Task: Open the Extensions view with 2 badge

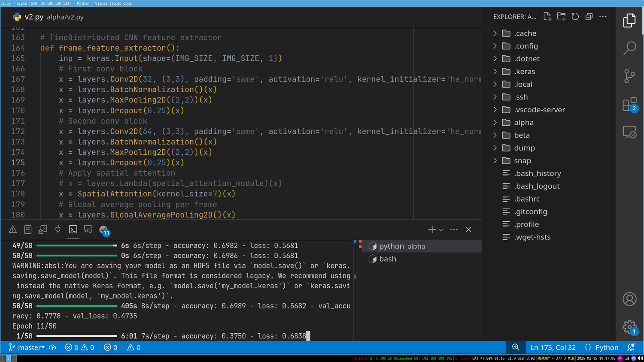Action: pyautogui.click(x=629, y=104)
